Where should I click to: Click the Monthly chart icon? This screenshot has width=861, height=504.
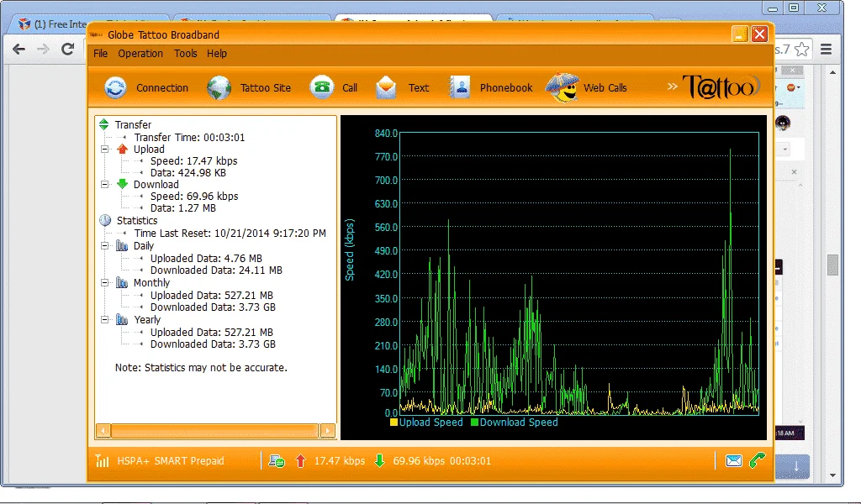[x=122, y=283]
